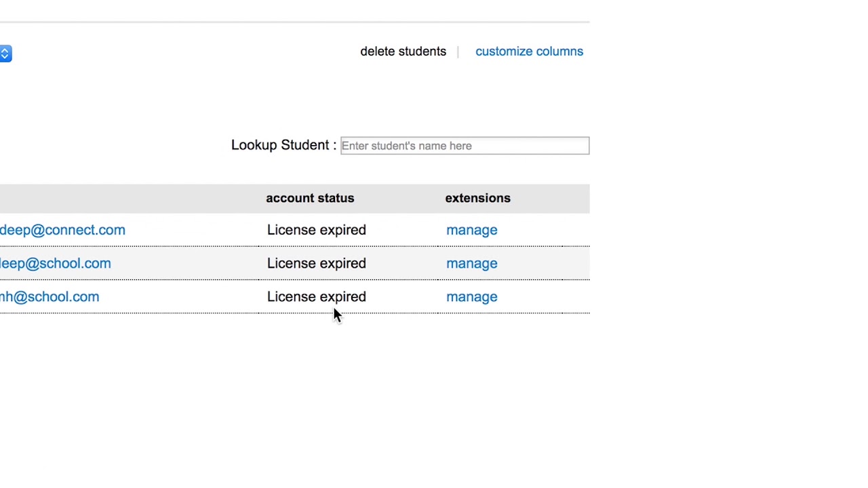Manage extensions for the leep@school.com student
Image resolution: width=868 pixels, height=488 pixels.
(x=471, y=263)
